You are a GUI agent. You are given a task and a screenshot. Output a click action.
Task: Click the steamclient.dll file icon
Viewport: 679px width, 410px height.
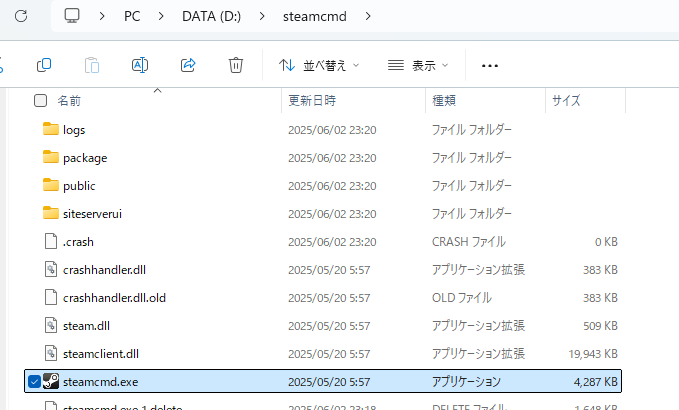coord(51,353)
